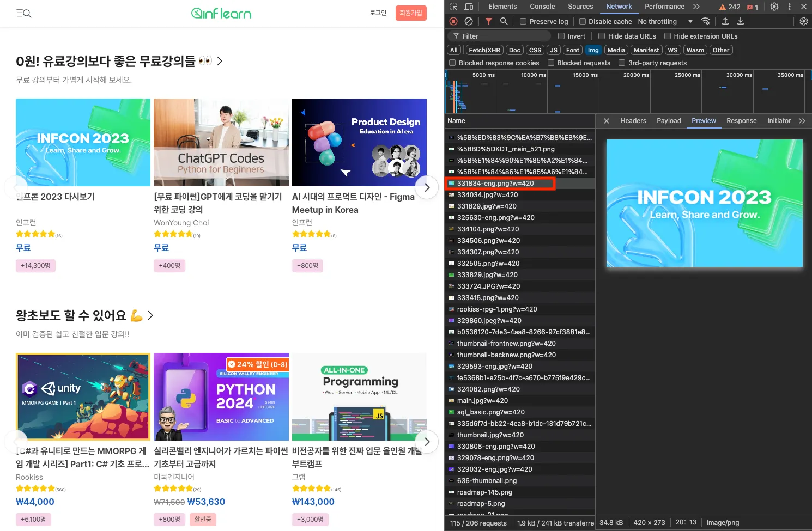Screen dimensions: 812x531
Task: Open network search with magnifier icon
Action: (x=504, y=21)
